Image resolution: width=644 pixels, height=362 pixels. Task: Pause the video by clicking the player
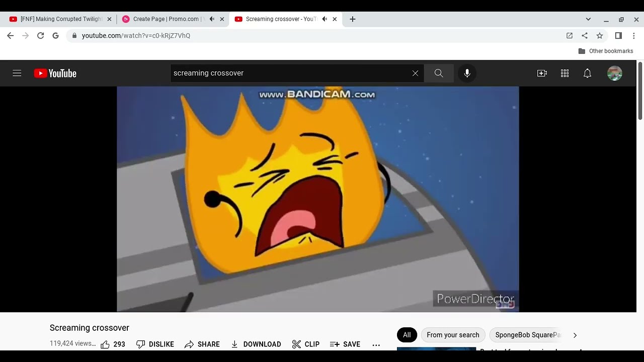coord(318,199)
